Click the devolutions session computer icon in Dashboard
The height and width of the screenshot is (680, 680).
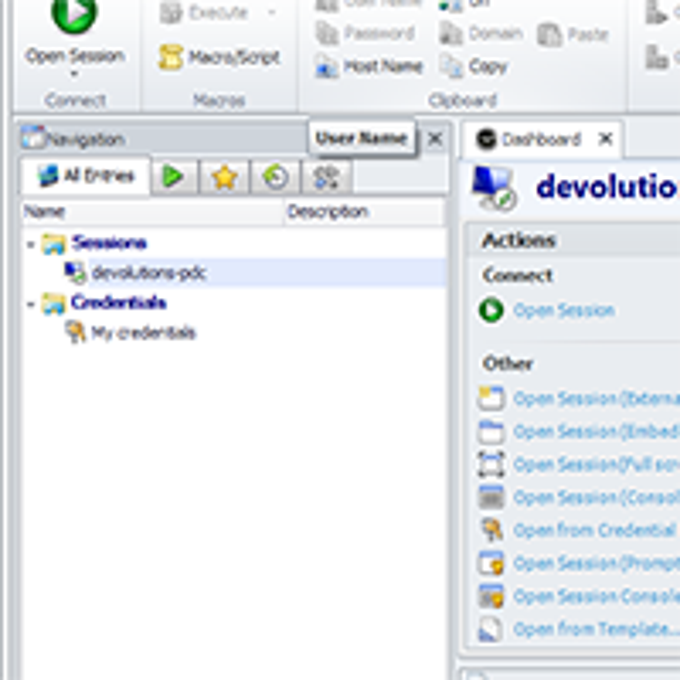pyautogui.click(x=494, y=188)
